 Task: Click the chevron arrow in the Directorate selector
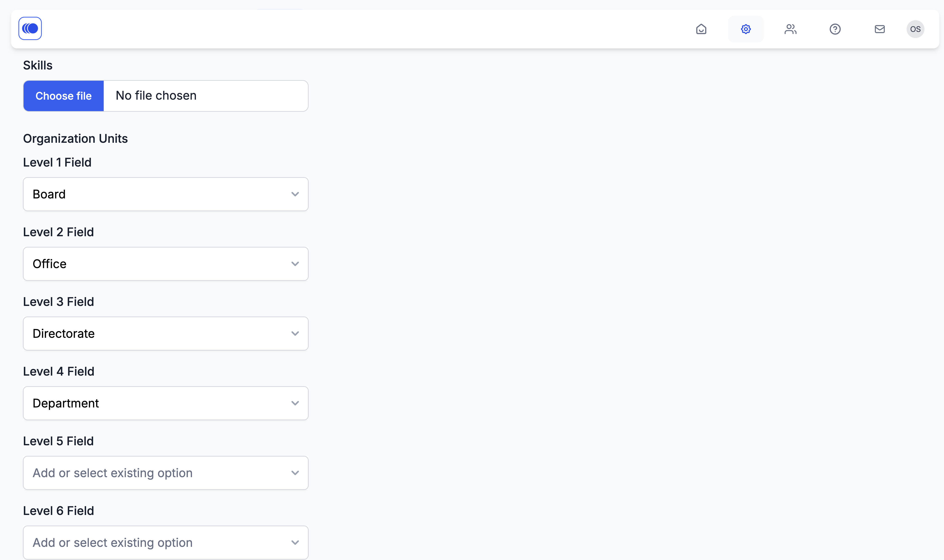click(x=295, y=334)
